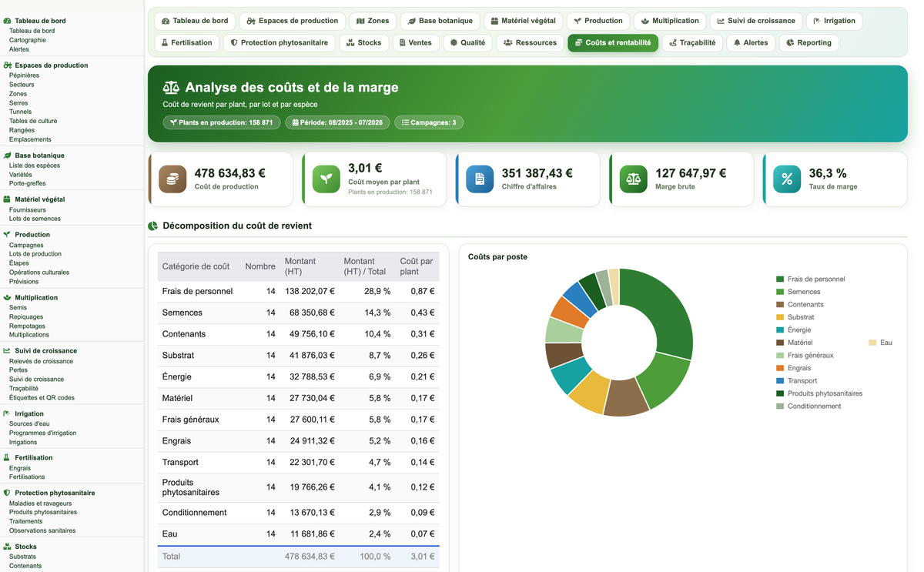Click the seedling icon on Coût moyen par plant card
Image resolution: width=924 pixels, height=572 pixels.
click(x=326, y=179)
